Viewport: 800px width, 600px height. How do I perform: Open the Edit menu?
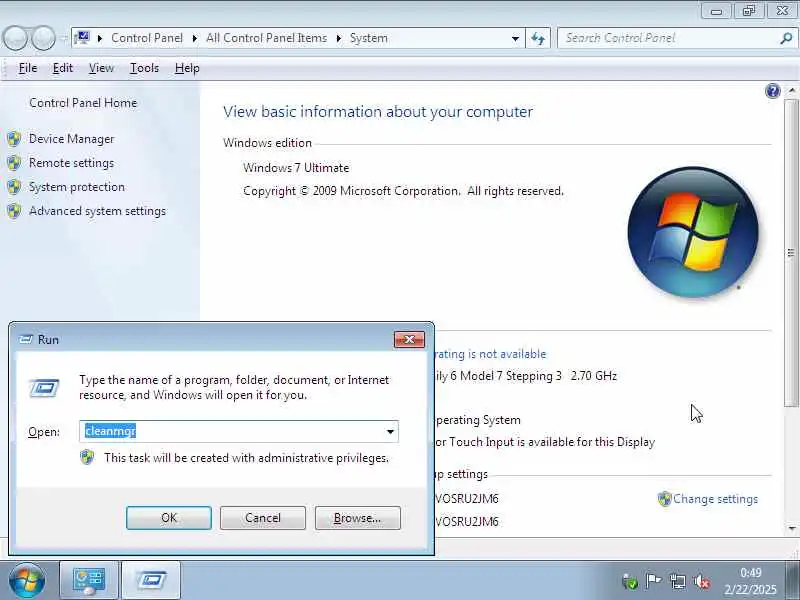pyautogui.click(x=63, y=68)
